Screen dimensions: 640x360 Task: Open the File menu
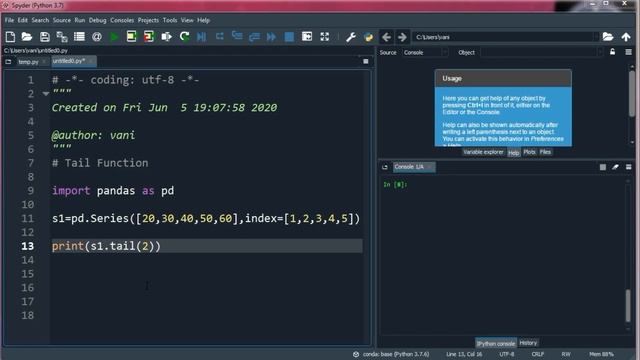tap(9, 20)
